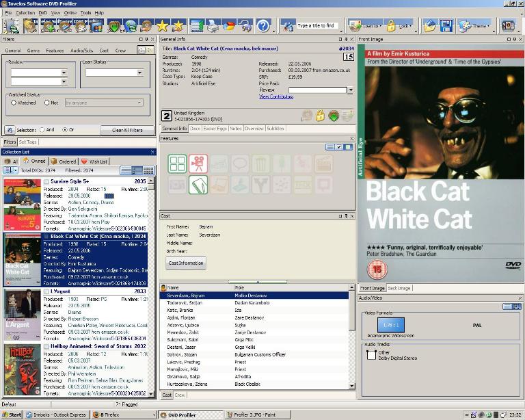Open the Collection menu

[25, 13]
